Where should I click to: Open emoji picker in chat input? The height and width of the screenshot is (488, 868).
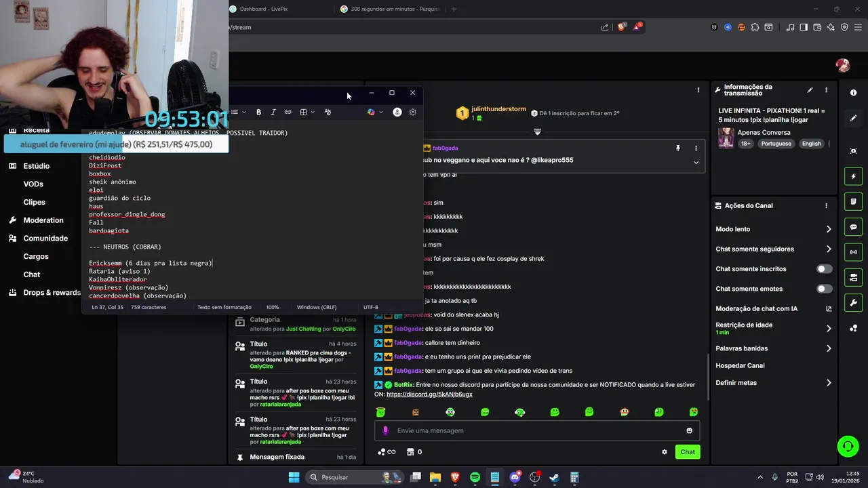[690, 430]
